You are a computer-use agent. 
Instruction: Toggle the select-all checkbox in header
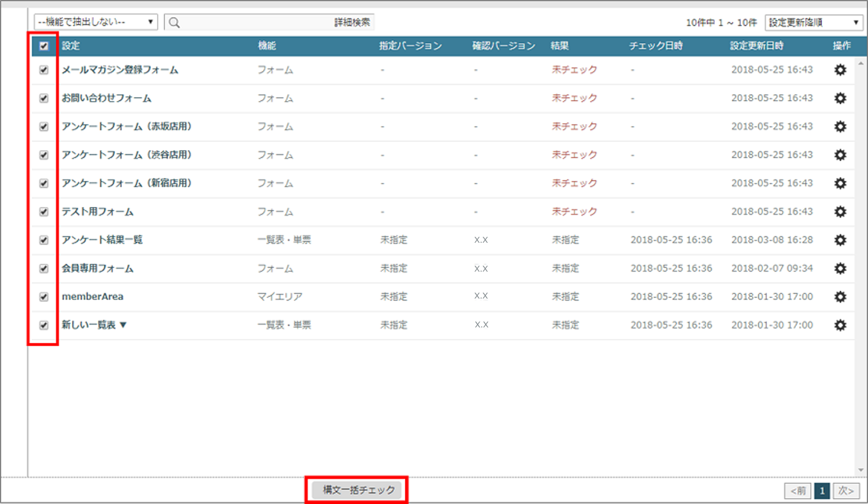(44, 46)
